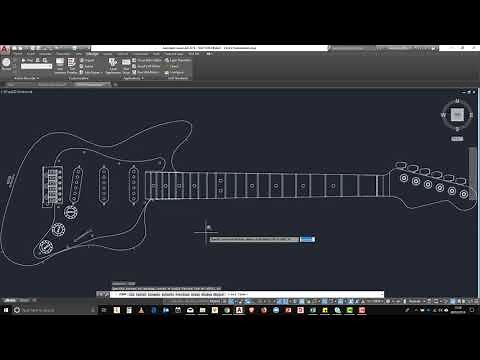Screen dimensions: 480x360
Task: Open the status bar customization menu icon
Action: (475, 301)
